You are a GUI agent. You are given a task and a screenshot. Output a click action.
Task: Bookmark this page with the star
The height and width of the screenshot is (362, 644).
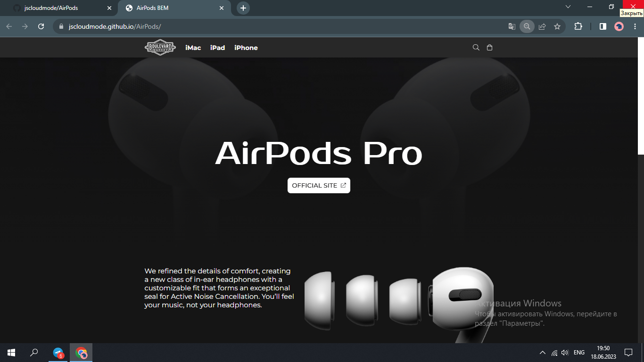tap(557, 27)
